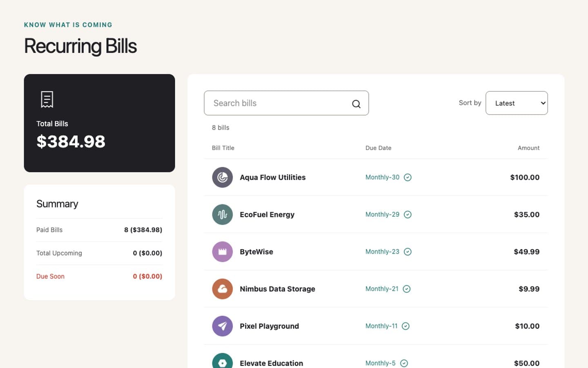Screen dimensions: 588x368
Task: Open the Sort by Latest dropdown
Action: [517, 103]
